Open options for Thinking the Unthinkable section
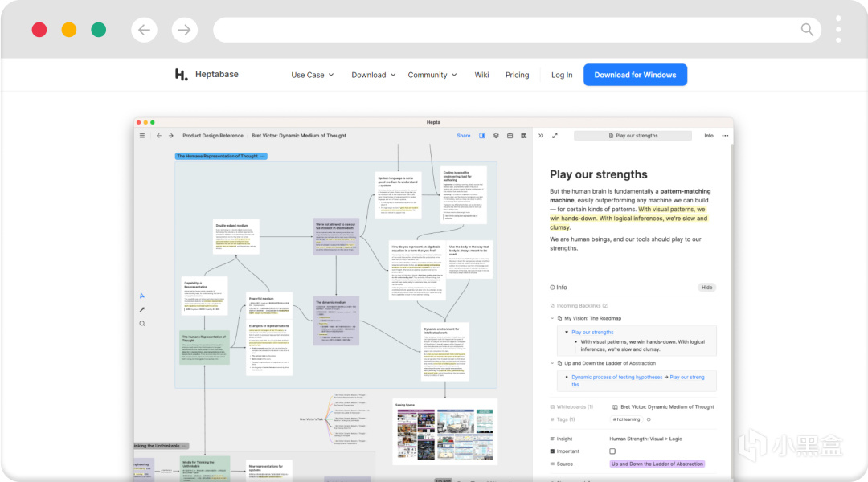Image resolution: width=868 pixels, height=482 pixels. [184, 446]
